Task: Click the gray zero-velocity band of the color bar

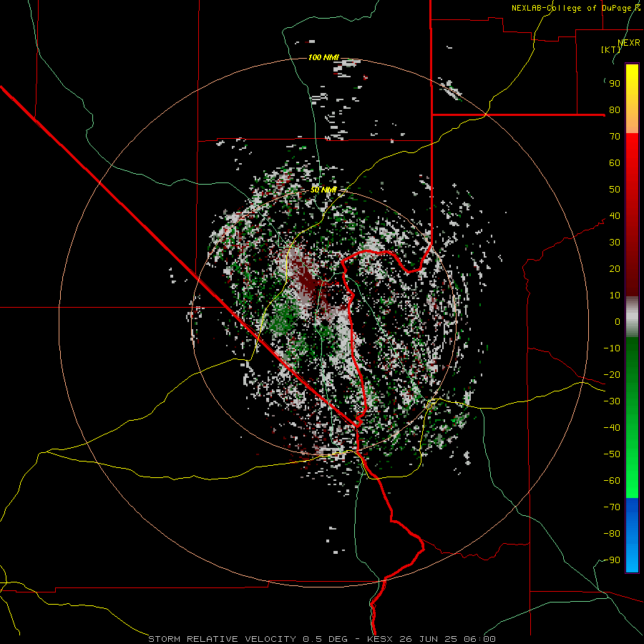Action: [632, 317]
